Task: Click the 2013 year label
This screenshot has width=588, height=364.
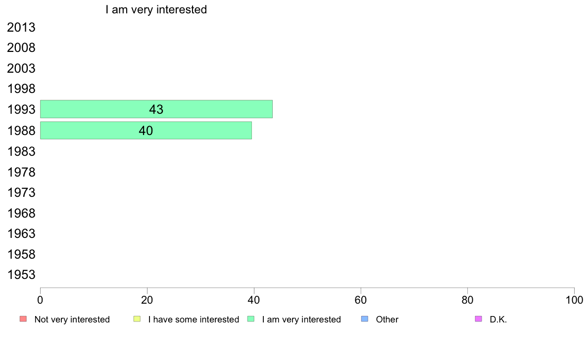Action: (x=21, y=27)
